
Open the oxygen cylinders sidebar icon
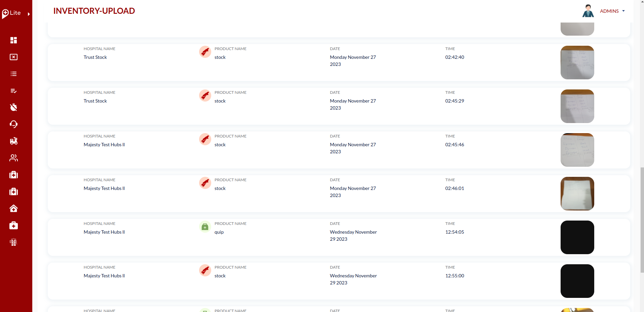tap(13, 242)
